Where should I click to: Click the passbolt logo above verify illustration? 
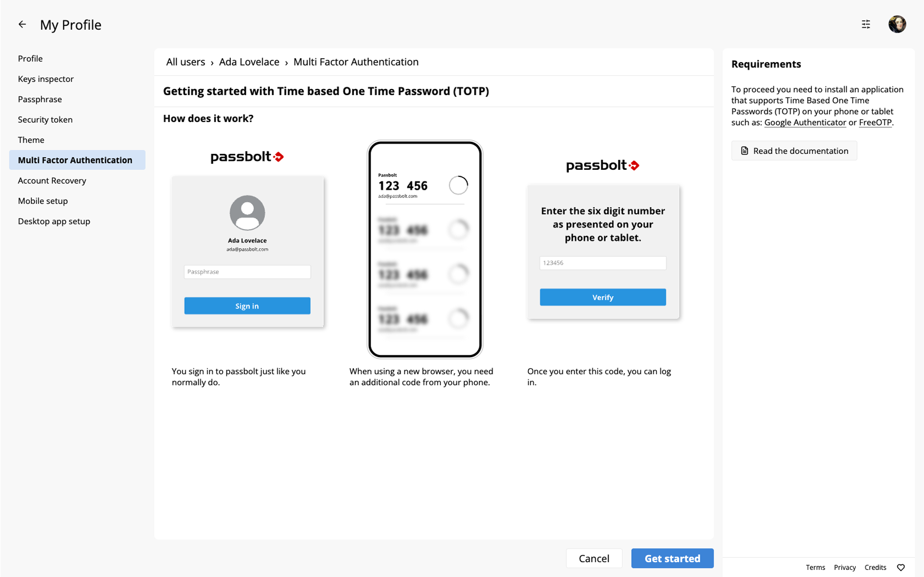click(x=603, y=165)
